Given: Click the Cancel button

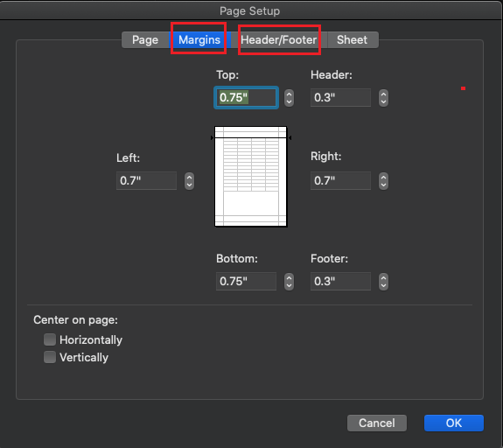Looking at the screenshot, I should coord(377,423).
